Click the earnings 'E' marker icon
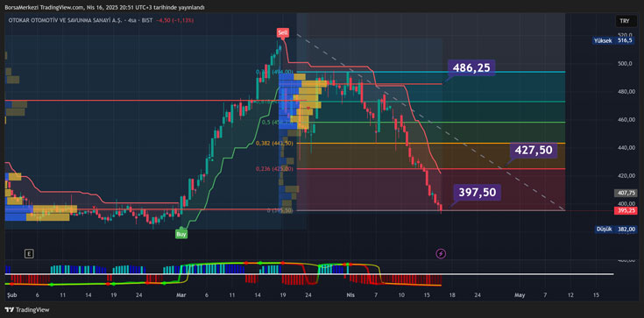 (28, 254)
